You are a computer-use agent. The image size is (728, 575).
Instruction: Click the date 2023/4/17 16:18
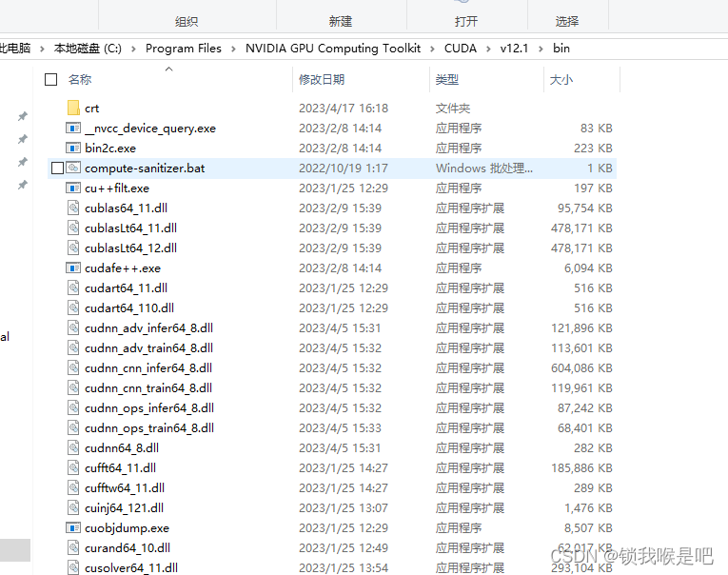344,109
